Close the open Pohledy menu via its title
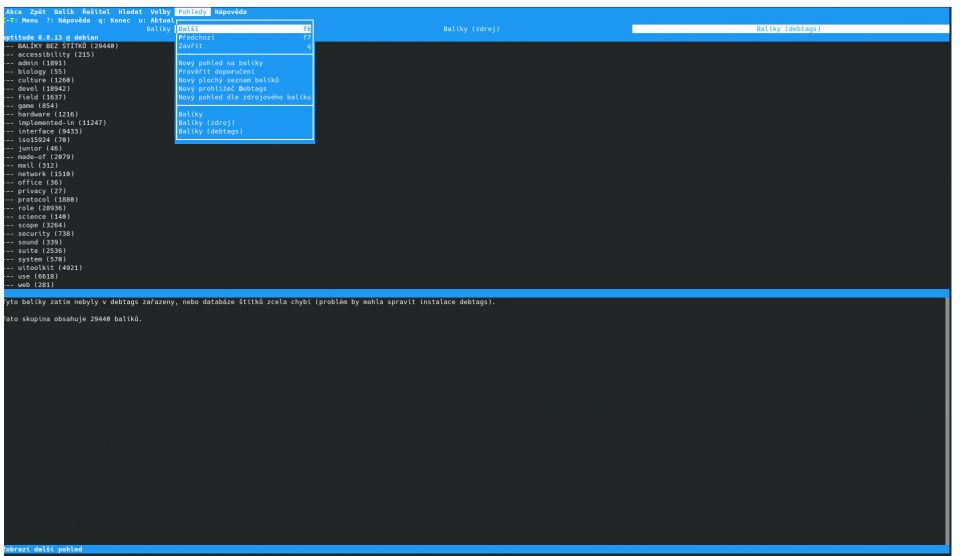Image resolution: width=960 pixels, height=556 pixels. (x=192, y=12)
